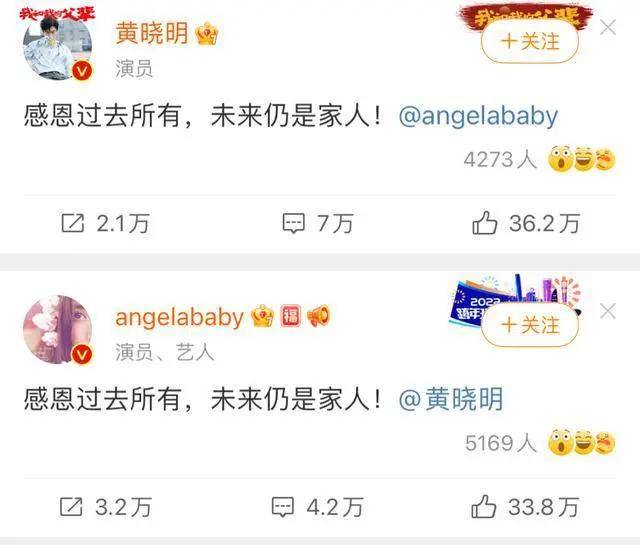This screenshot has width=640, height=545.
Task: Open comments on the post with 4.2万
Action: click(x=318, y=507)
